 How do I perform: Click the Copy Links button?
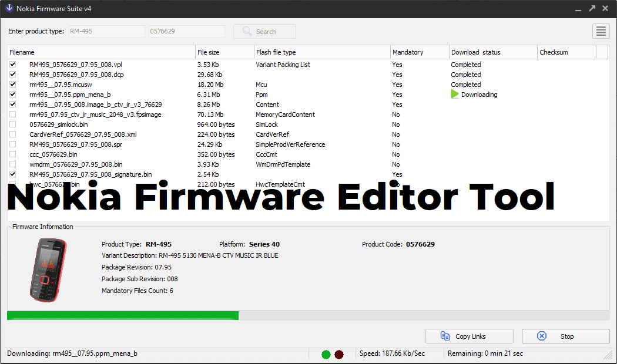click(x=470, y=336)
